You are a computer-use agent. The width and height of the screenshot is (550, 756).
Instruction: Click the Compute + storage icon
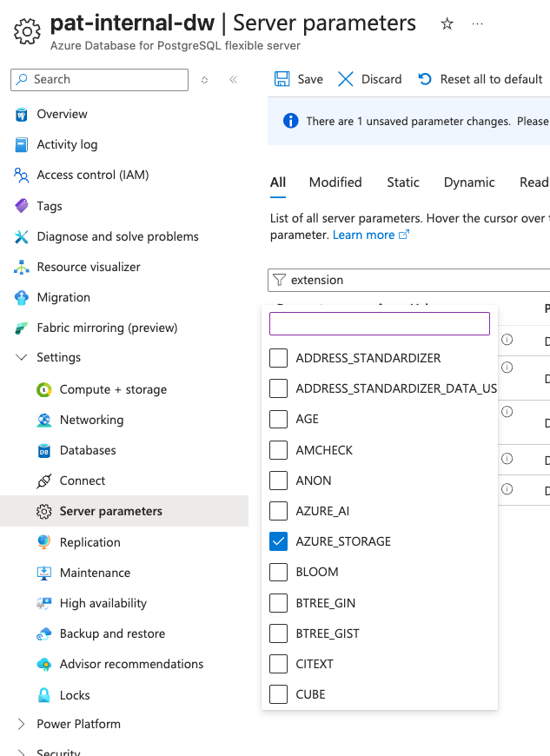pos(43,389)
